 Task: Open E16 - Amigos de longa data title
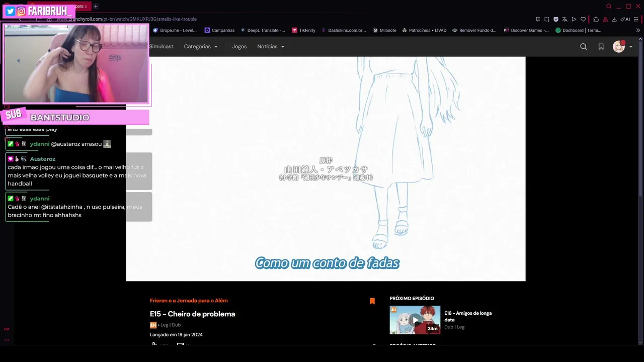468,316
